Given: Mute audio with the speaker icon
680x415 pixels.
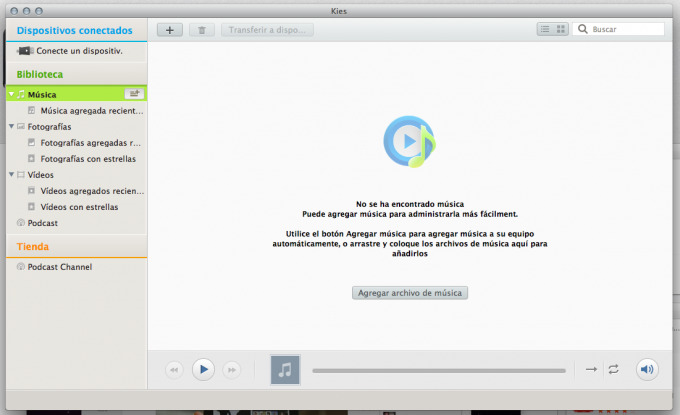Looking at the screenshot, I should (x=647, y=369).
